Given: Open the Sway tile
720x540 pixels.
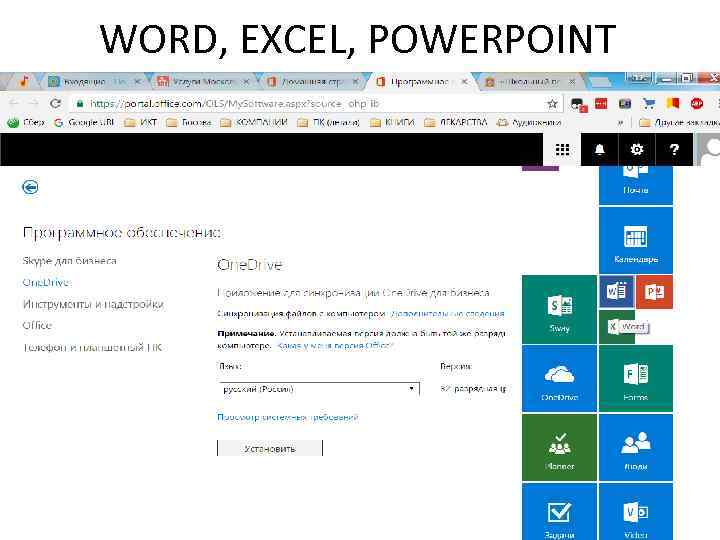Looking at the screenshot, I should [x=559, y=309].
